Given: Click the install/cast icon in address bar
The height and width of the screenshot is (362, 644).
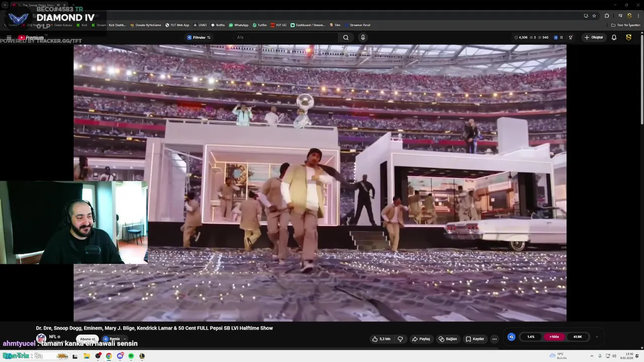Looking at the screenshot, I should (586, 16).
